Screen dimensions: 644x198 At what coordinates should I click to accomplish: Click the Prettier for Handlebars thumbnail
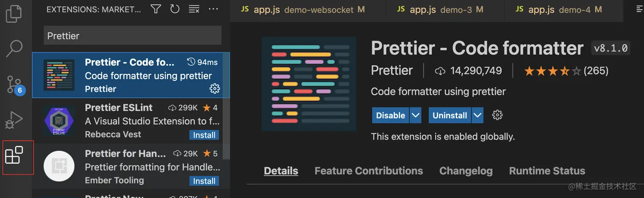(x=59, y=166)
